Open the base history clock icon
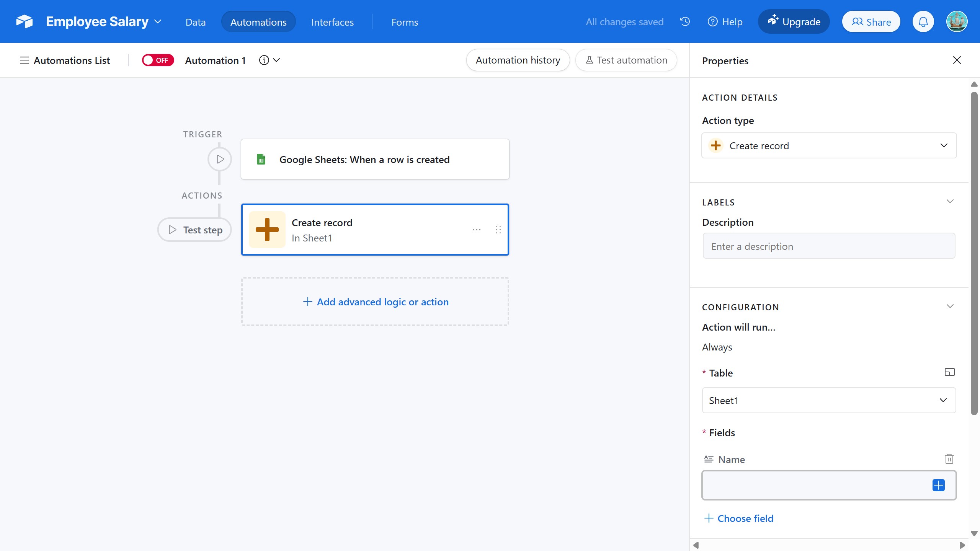Viewport: 980px width, 551px height. click(x=685, y=21)
